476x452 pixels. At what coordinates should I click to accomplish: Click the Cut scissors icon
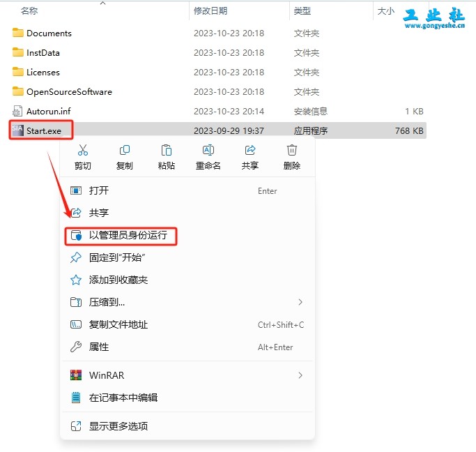82,150
